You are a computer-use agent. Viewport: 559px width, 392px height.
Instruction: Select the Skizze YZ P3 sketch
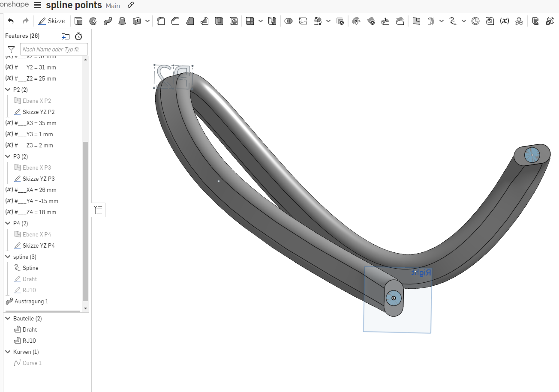(x=39, y=179)
